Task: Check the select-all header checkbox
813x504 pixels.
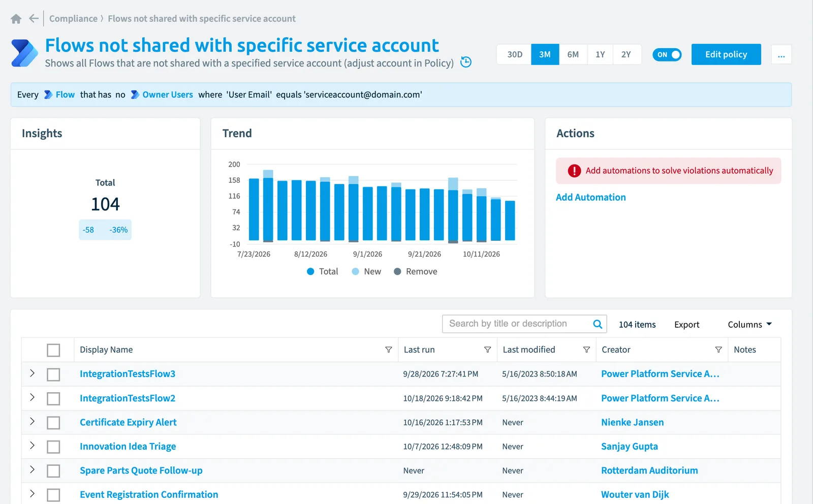Action: coord(53,350)
